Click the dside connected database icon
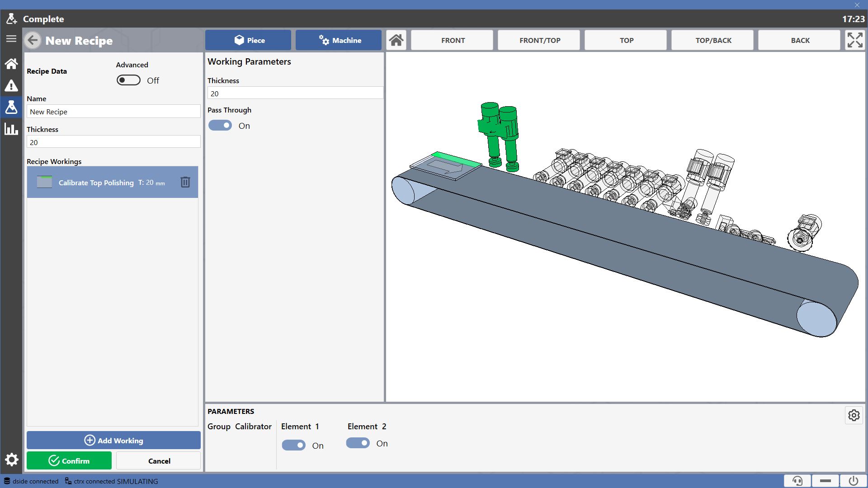868x488 pixels. pos(7,481)
